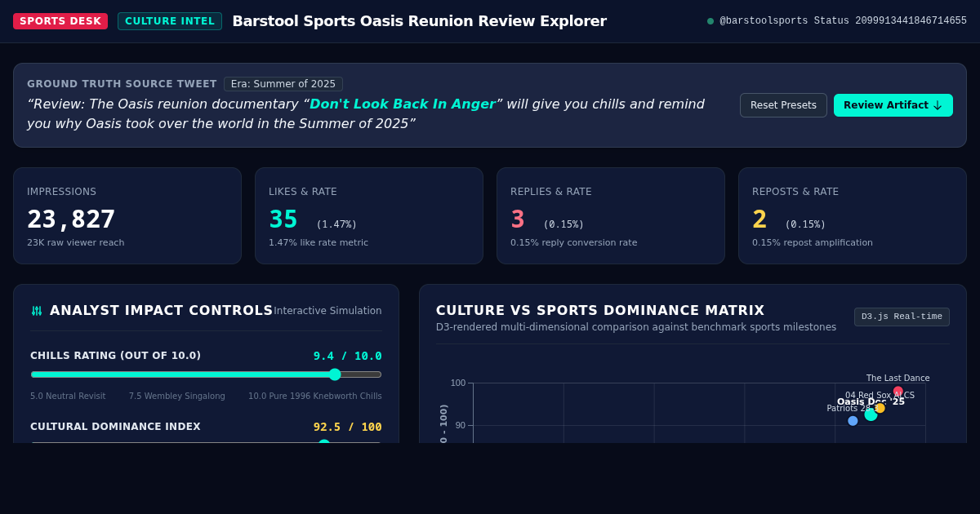
Task: Click the Impressions card showing 23,827
Action: coord(127,215)
